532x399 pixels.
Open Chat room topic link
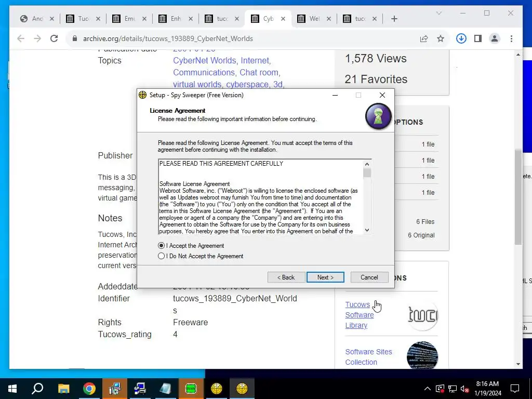point(259,72)
